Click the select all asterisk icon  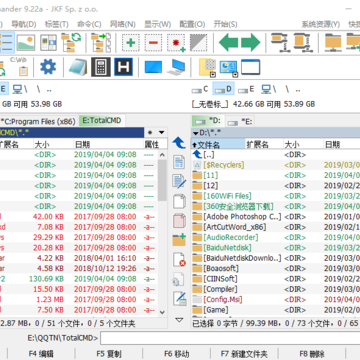[176, 43]
